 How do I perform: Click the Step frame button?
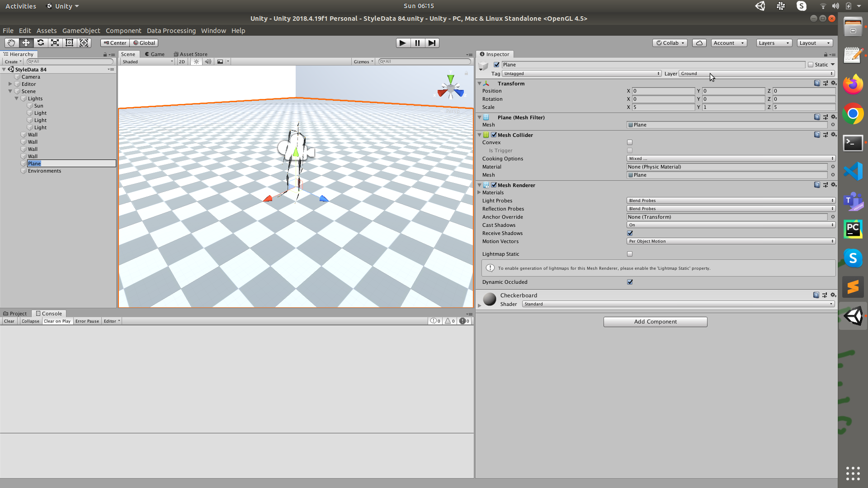(432, 43)
